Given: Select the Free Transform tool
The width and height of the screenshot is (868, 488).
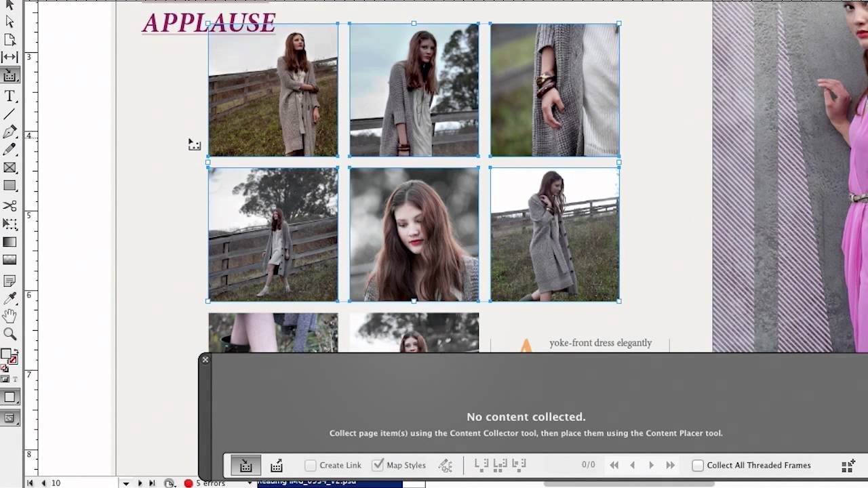Looking at the screenshot, I should point(9,224).
